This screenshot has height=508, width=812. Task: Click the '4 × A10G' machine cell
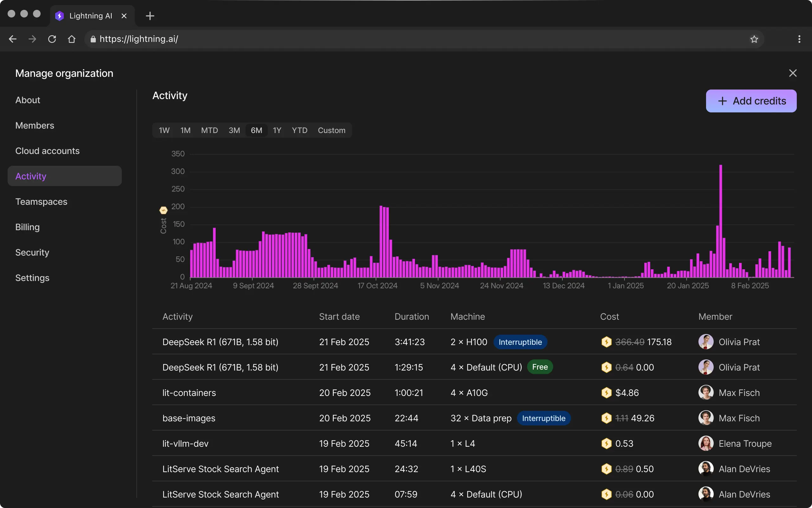(469, 393)
